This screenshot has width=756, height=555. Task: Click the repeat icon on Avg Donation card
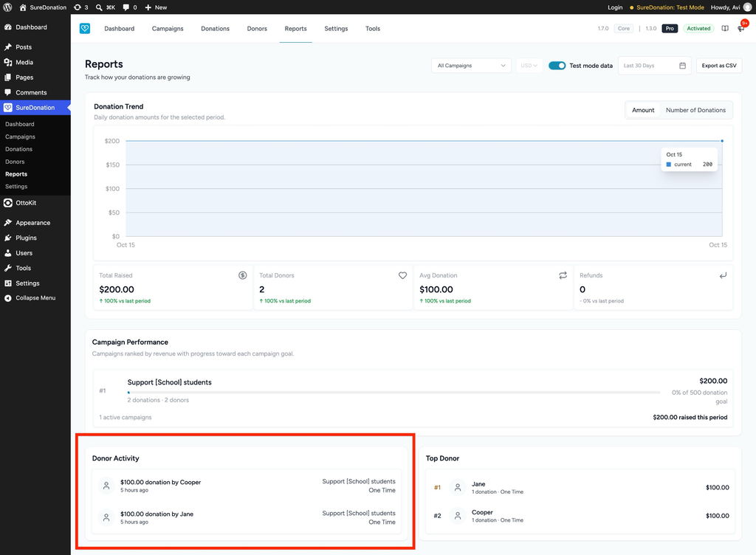(x=563, y=275)
